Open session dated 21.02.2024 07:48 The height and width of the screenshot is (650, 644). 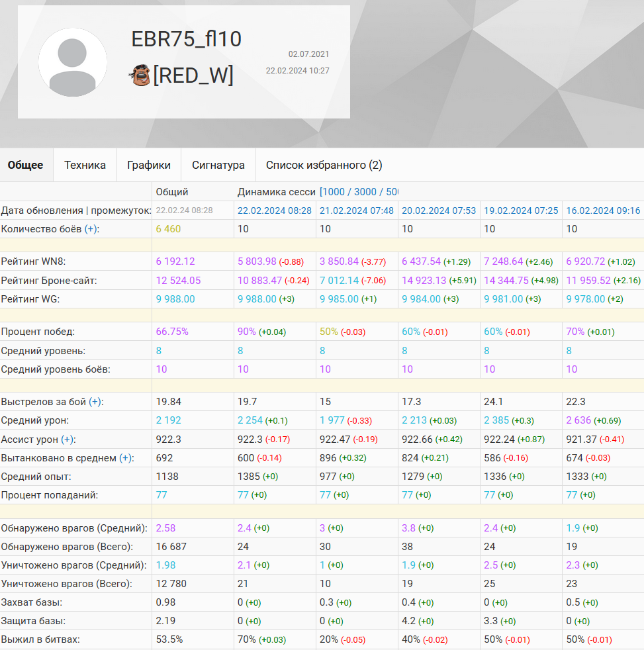(x=357, y=210)
